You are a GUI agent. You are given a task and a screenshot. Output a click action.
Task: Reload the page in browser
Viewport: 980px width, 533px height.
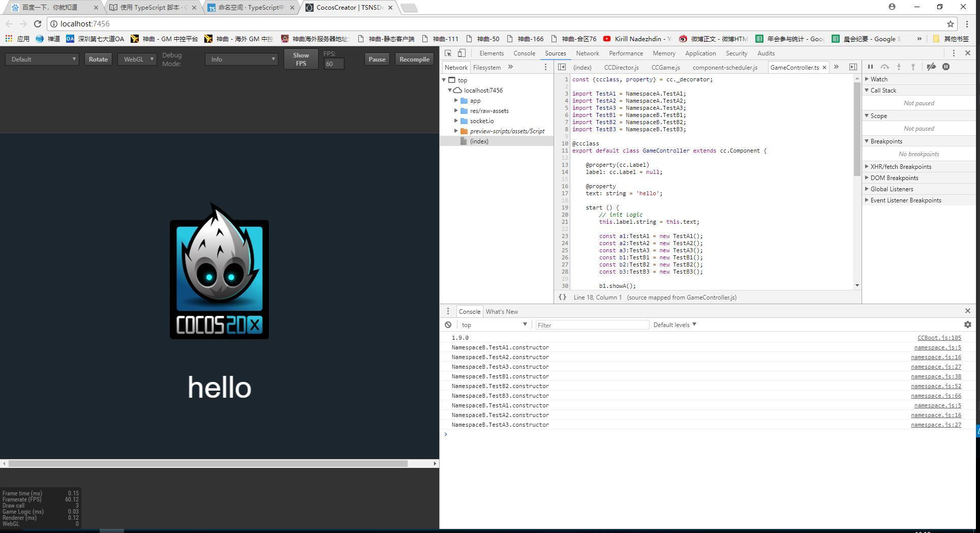coord(37,24)
